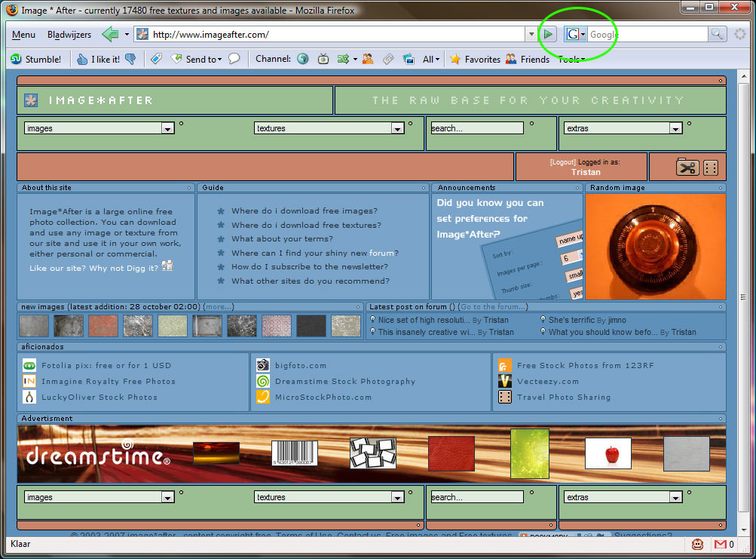Image resolution: width=756 pixels, height=559 pixels.
Task: Open 'How do I subscribe to the newsletter?'
Action: coord(310,267)
